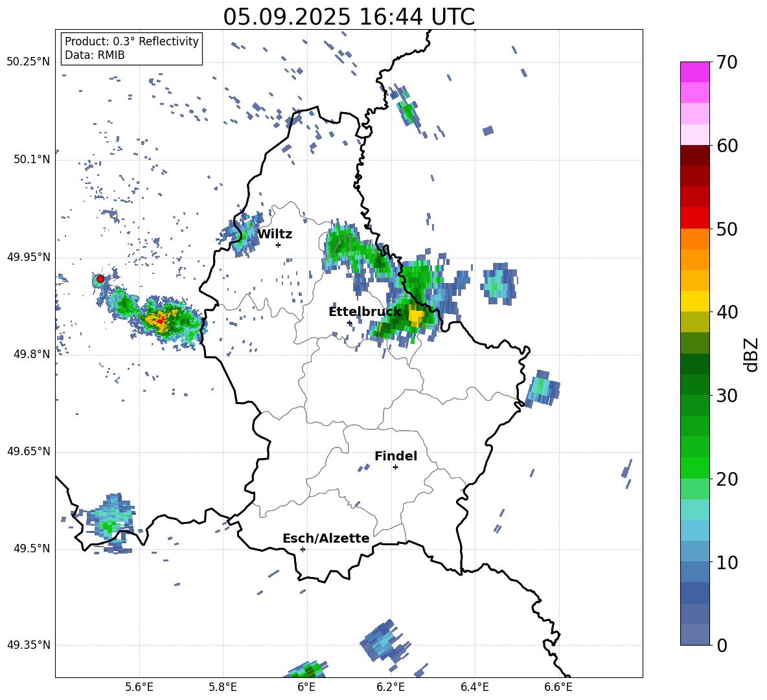Image resolution: width=767 pixels, height=700 pixels.
Task: Click the 49.8°N latitude label
Action: (x=32, y=354)
